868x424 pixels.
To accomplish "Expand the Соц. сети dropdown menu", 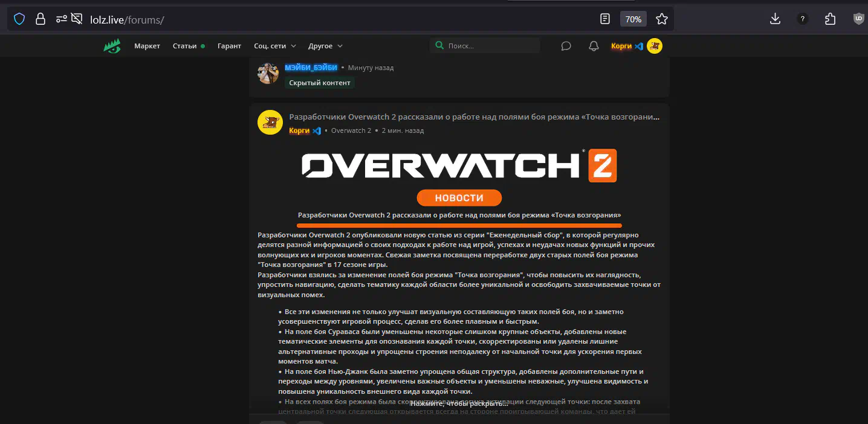I will tap(275, 46).
